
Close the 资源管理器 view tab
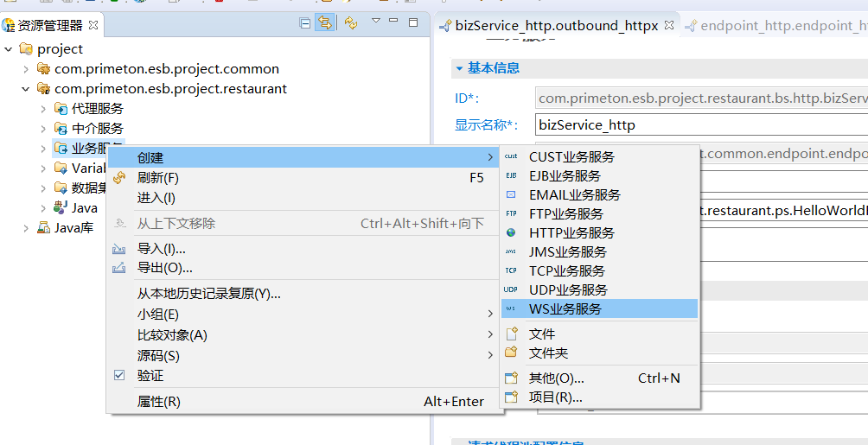(x=93, y=25)
